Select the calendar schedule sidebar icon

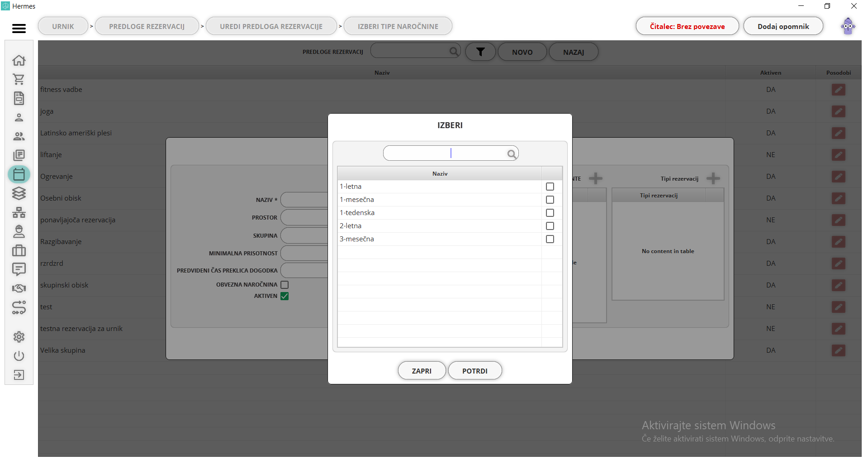click(x=19, y=174)
